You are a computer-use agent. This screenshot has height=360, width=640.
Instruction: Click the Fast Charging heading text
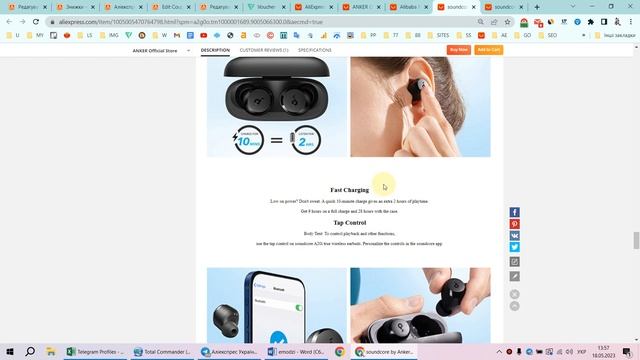(x=349, y=190)
